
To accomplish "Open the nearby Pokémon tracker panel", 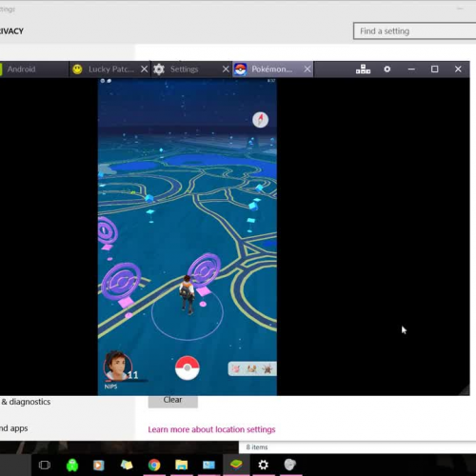I will [252, 368].
